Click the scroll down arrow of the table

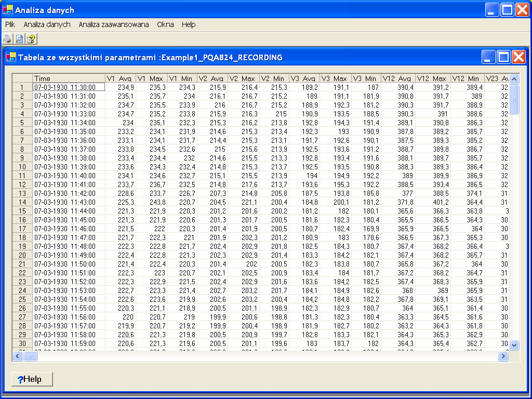(514, 344)
